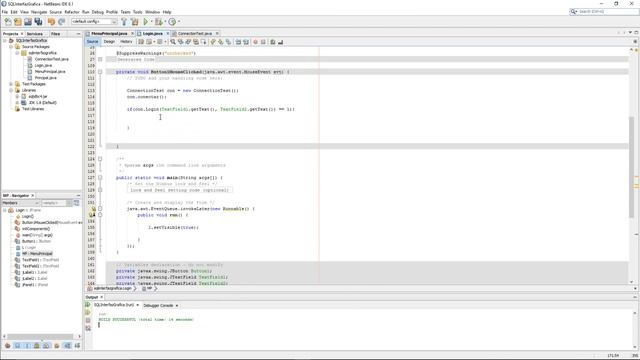Collapse the main method fold at line 127

click(x=100, y=178)
